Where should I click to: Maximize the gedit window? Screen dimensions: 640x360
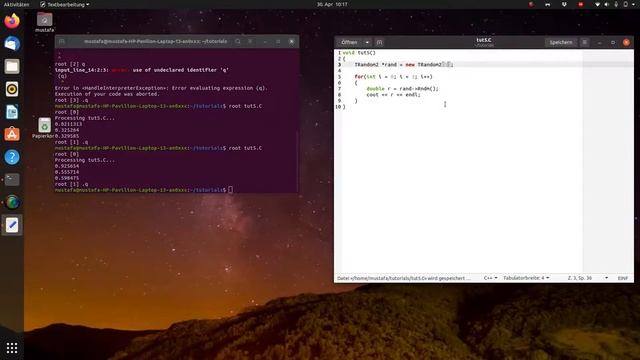pyautogui.click(x=613, y=42)
